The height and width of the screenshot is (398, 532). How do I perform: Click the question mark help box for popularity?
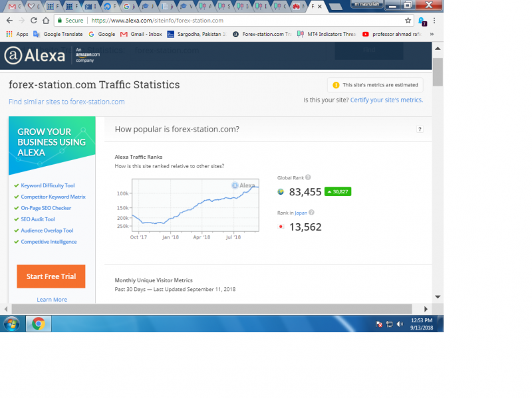pos(420,129)
